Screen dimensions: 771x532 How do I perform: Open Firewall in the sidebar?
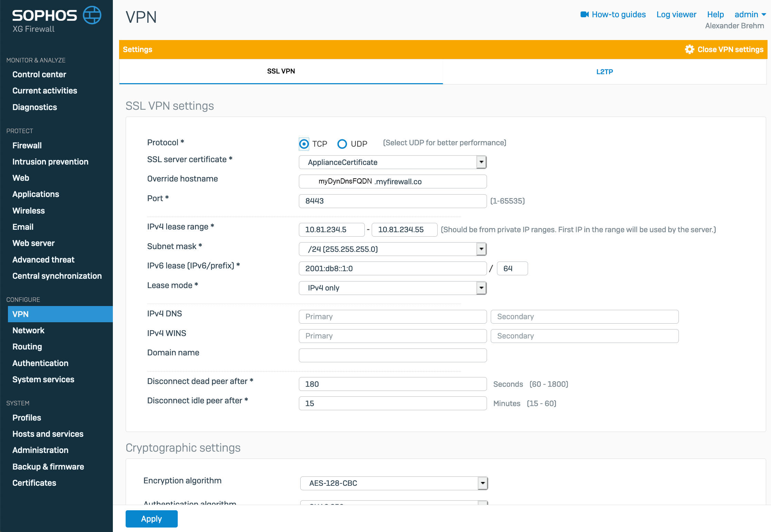[x=27, y=146]
